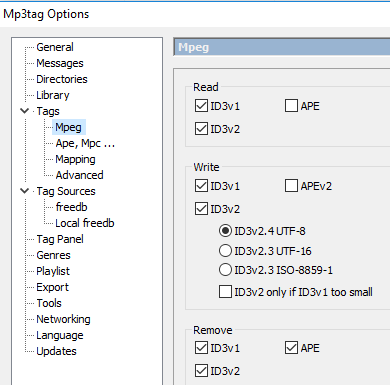390x385 pixels.
Task: Select Updates in the options tree
Action: [56, 351]
